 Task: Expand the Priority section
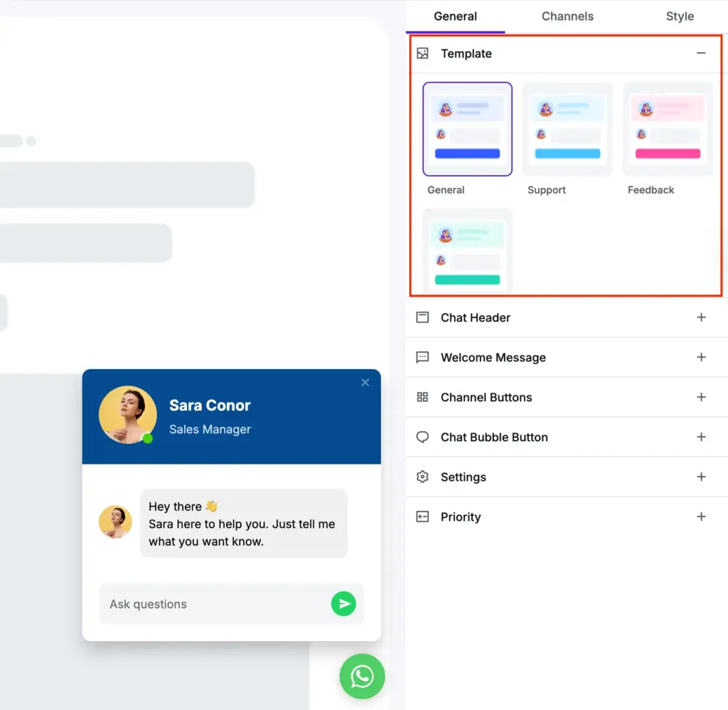pyautogui.click(x=701, y=516)
